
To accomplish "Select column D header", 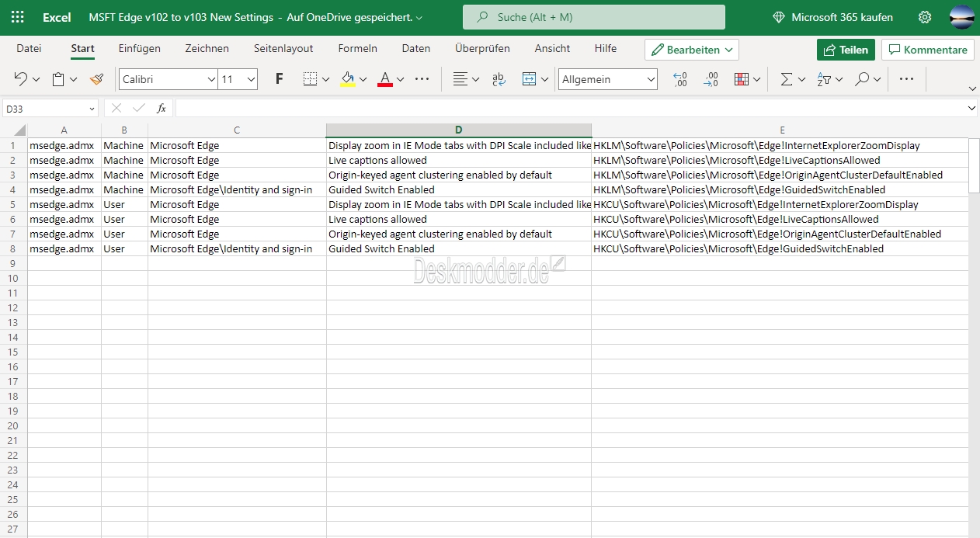I will (x=458, y=130).
